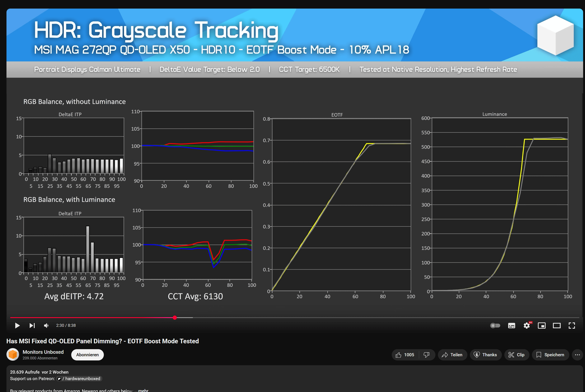
Task: Open the Thanks donation button
Action: pyautogui.click(x=486, y=355)
